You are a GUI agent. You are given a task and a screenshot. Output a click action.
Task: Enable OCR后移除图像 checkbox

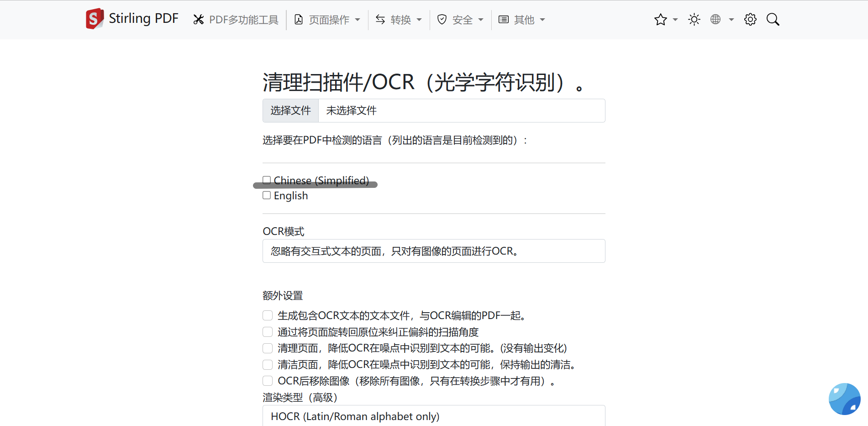tap(268, 381)
